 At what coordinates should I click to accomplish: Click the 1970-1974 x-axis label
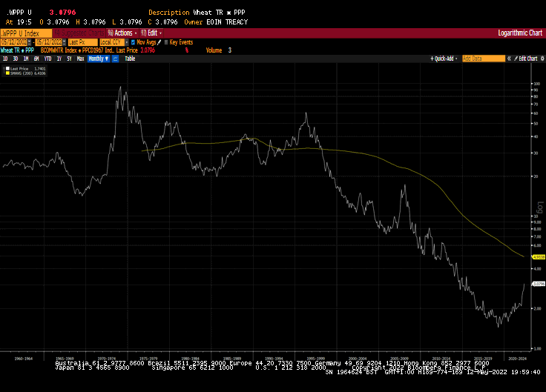107,358
